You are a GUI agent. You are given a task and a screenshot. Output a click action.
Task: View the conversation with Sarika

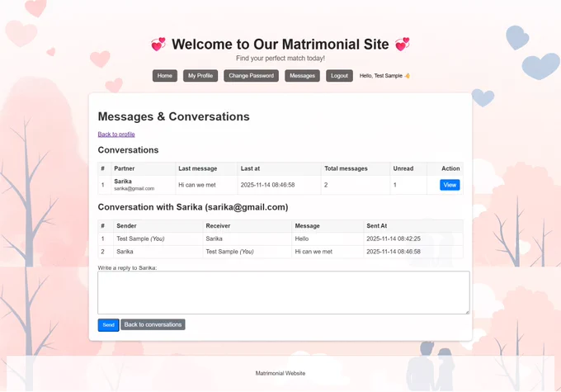point(450,185)
